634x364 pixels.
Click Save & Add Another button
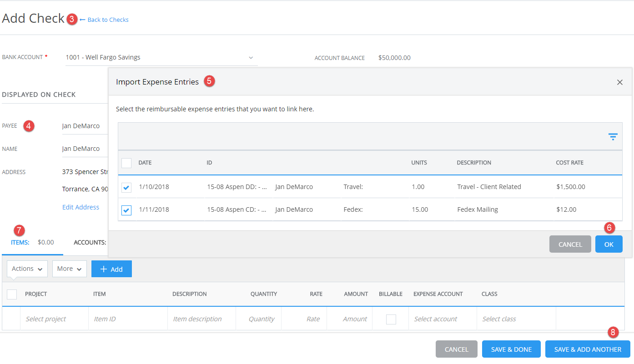(588, 349)
